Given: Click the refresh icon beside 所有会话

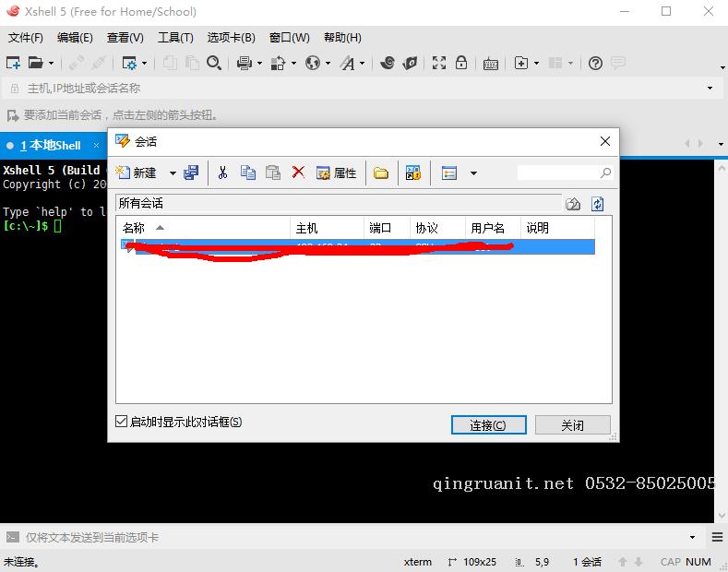Looking at the screenshot, I should [x=598, y=204].
